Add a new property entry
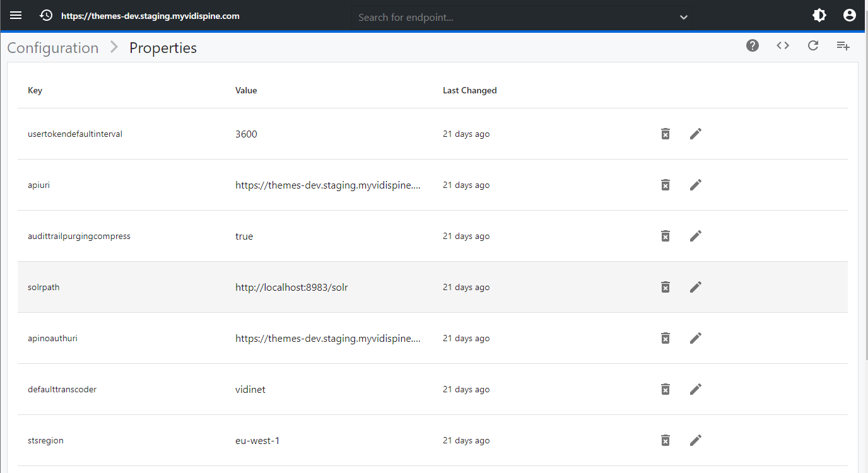This screenshot has width=868, height=473. [x=843, y=45]
